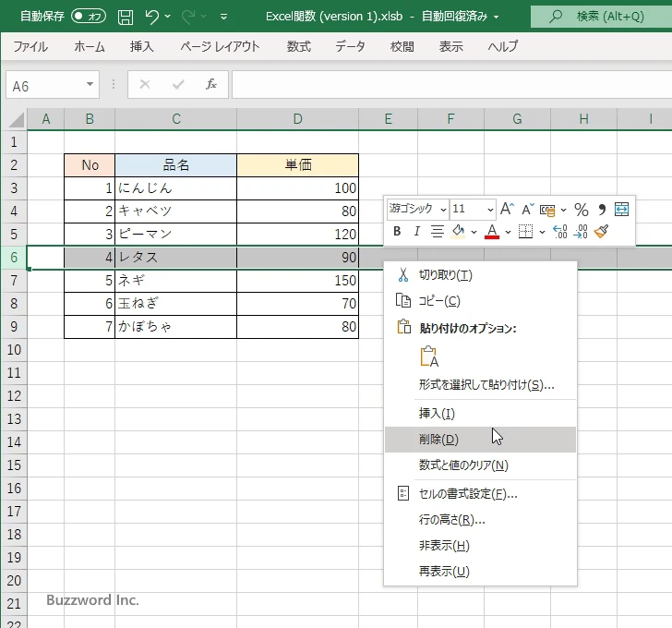Open the file name 自動回復済み dropdown
The width and height of the screenshot is (672, 628).
coord(496,18)
